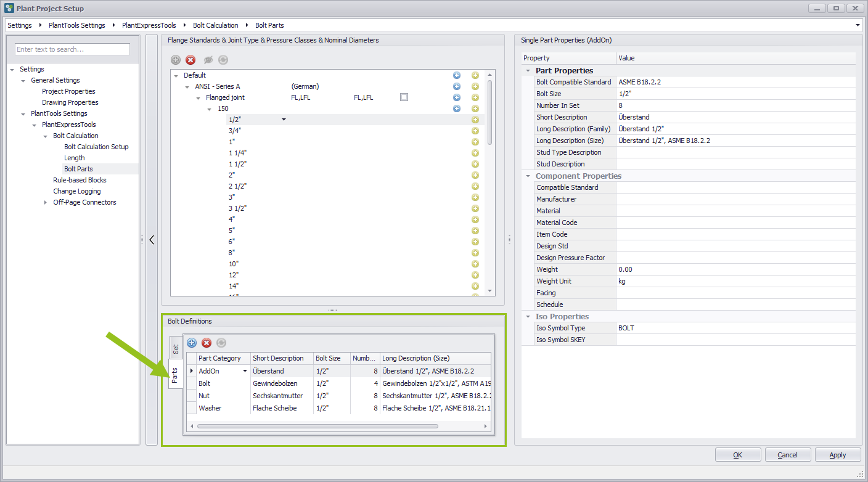The height and width of the screenshot is (482, 868).
Task: Open Drawing Properties in the settings tree
Action: (70, 102)
